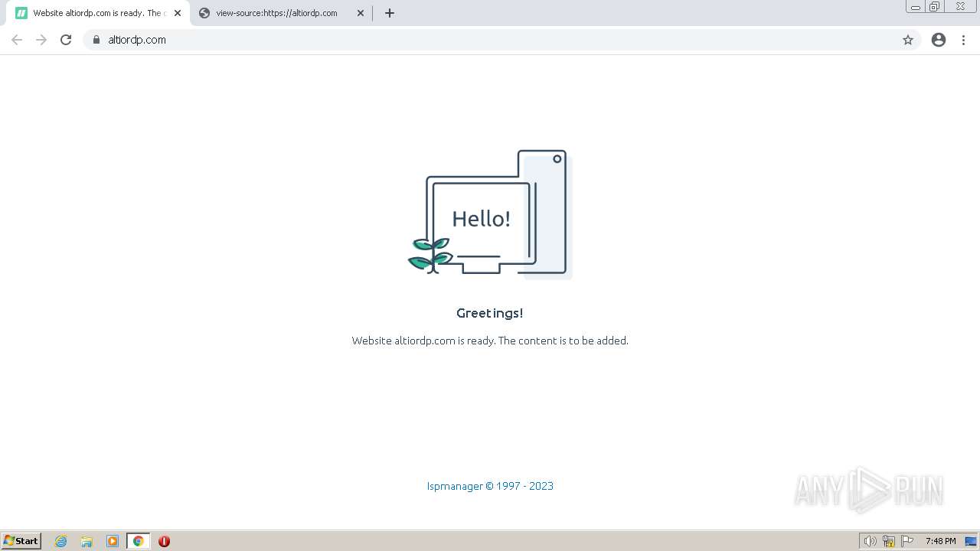Click the network status tray icon
The height and width of the screenshot is (551, 980).
[x=889, y=541]
